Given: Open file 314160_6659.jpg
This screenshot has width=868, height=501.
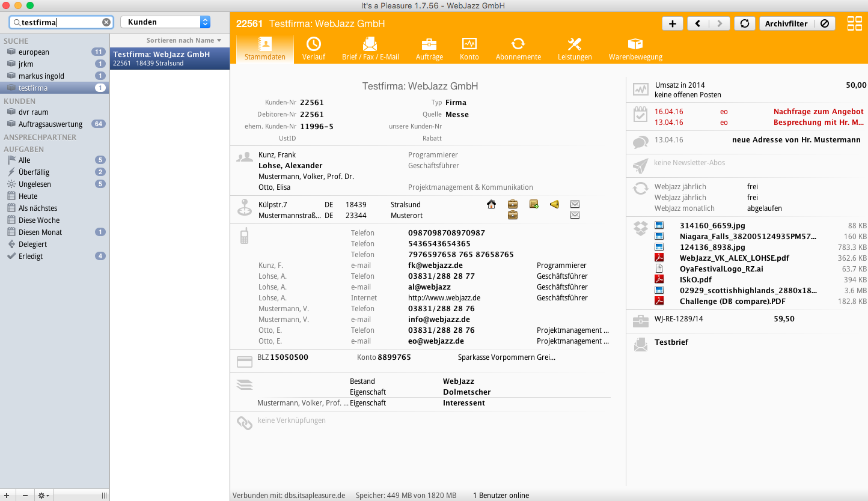Looking at the screenshot, I should [x=712, y=225].
